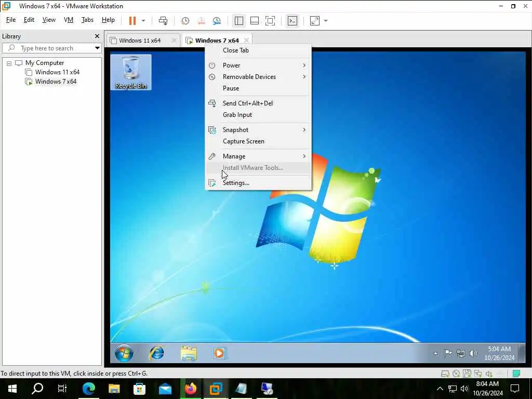Open the power options arrow beside Pause

click(143, 21)
